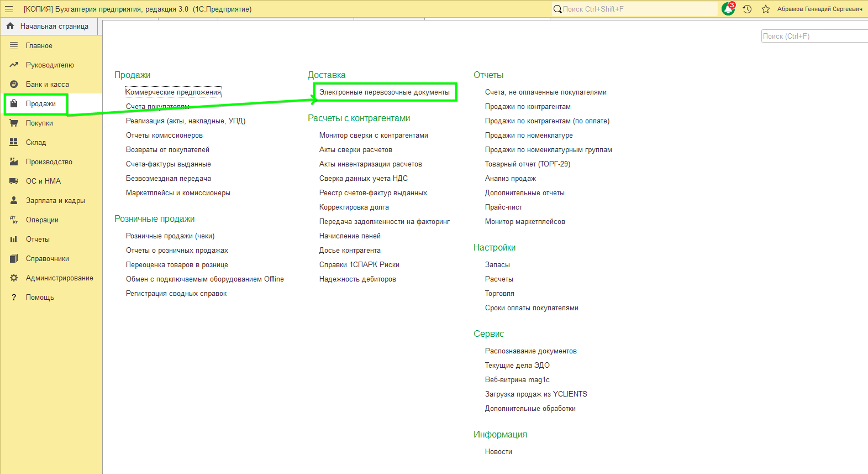868x474 pixels.
Task: Click the Банк и касса section icon
Action: (x=14, y=84)
